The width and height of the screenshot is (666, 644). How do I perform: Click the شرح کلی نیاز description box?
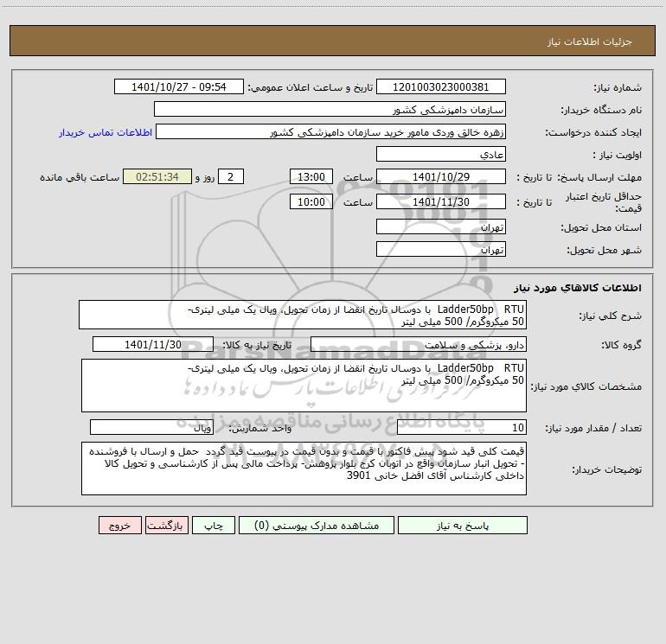303,315
